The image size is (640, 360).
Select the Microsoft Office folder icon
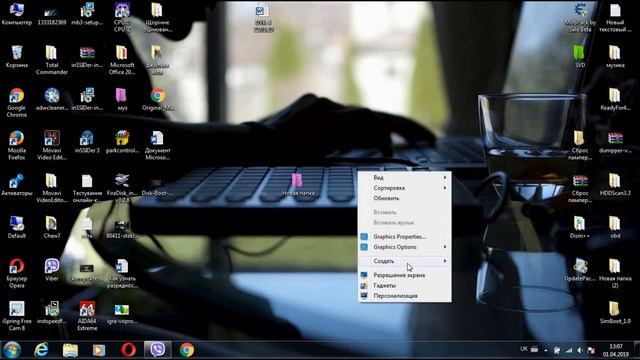point(122,60)
